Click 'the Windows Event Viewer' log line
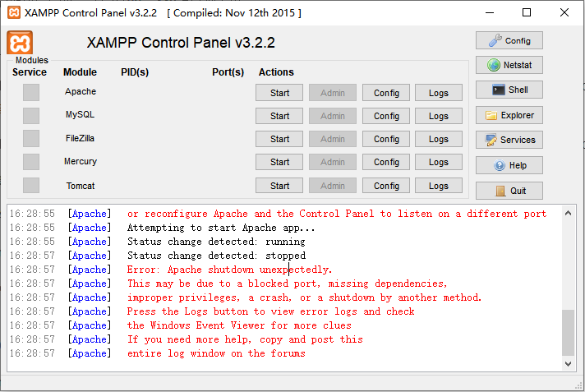Screen dimensions: 585x392 tap(239, 325)
